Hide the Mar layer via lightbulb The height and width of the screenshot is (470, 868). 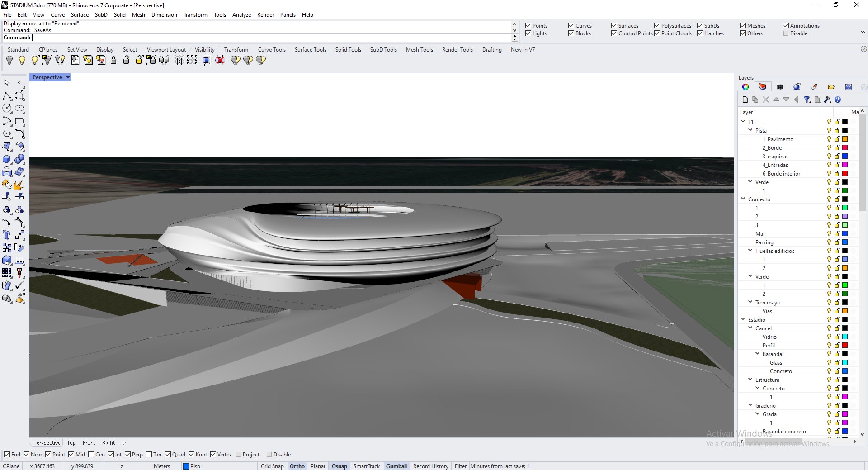click(x=829, y=233)
